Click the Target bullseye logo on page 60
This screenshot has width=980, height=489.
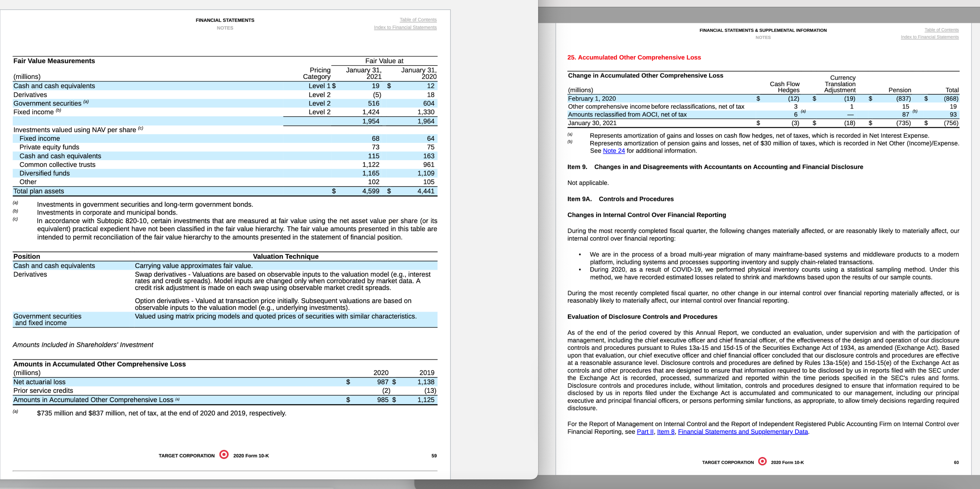coord(762,462)
